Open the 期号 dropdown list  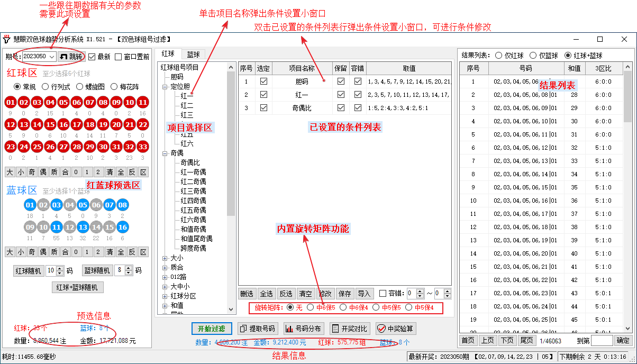pos(51,57)
